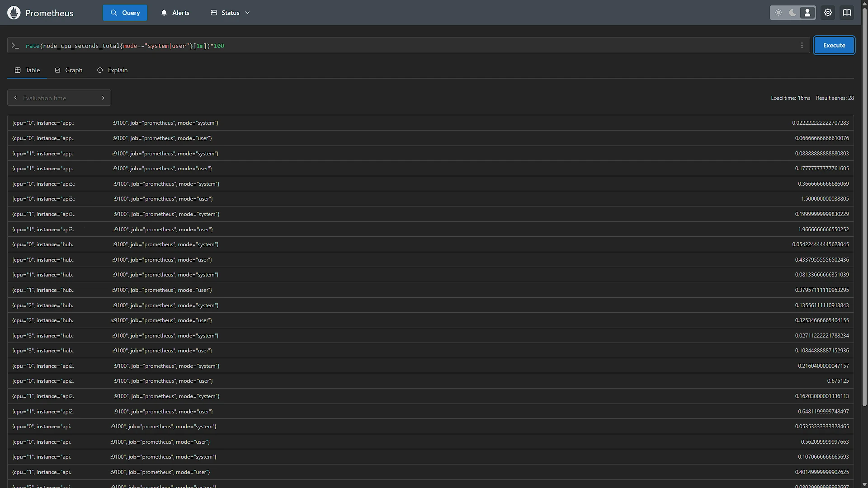Click value 0.40149999999902625

822,472
